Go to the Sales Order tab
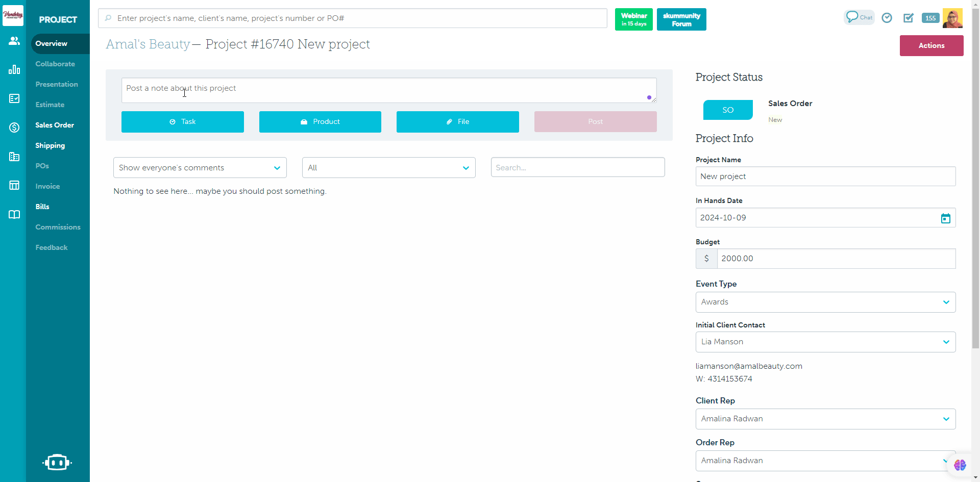The height and width of the screenshot is (482, 980). coord(55,125)
